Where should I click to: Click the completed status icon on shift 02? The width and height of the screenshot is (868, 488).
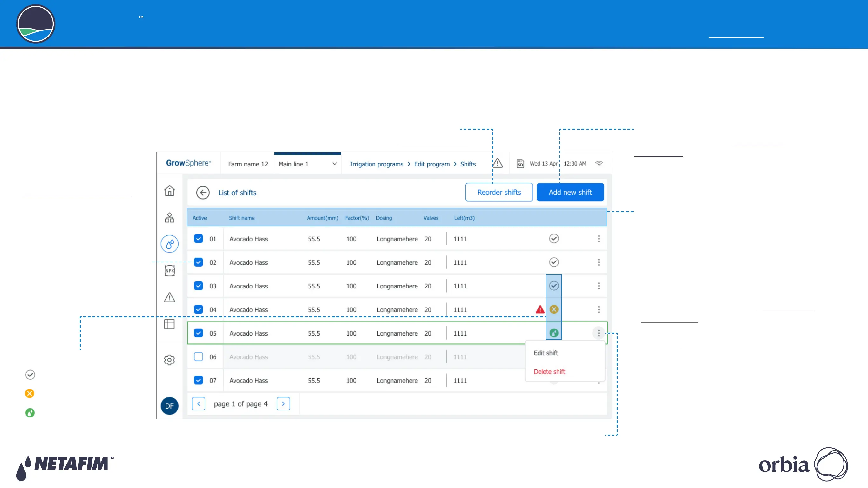point(554,262)
